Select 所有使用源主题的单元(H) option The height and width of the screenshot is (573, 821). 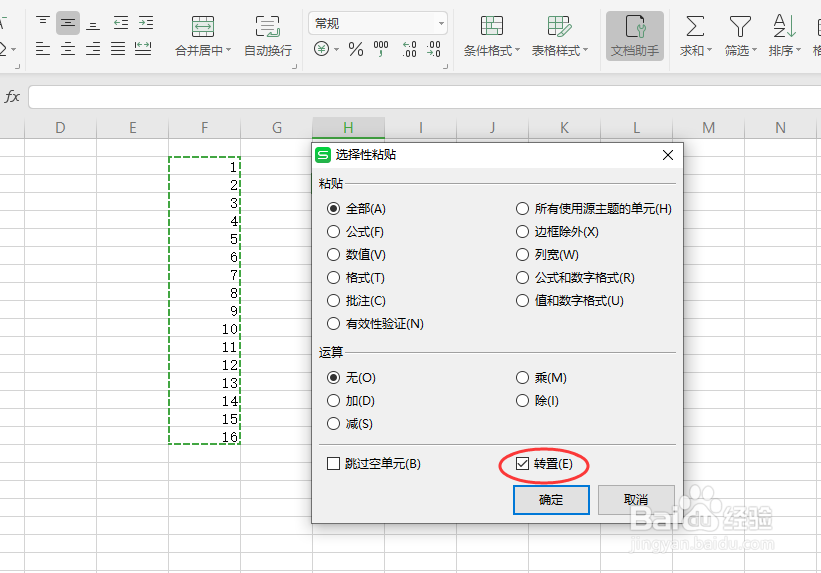pos(523,208)
